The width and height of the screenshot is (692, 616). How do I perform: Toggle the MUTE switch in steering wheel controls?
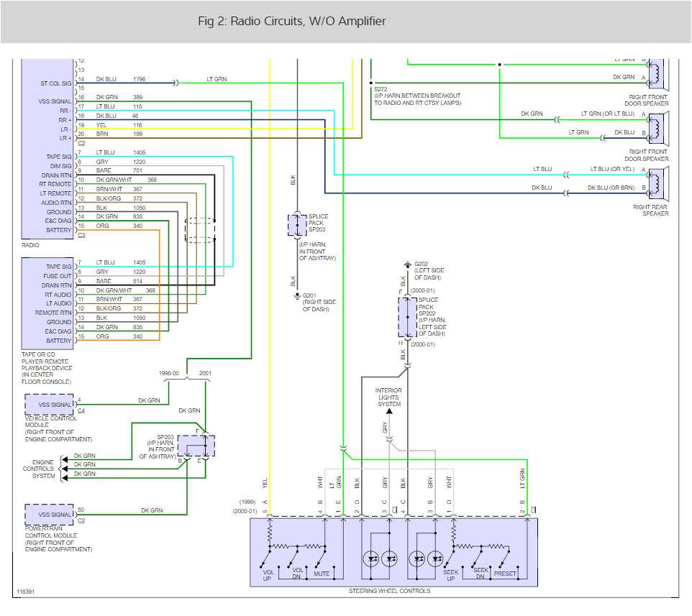click(319, 559)
